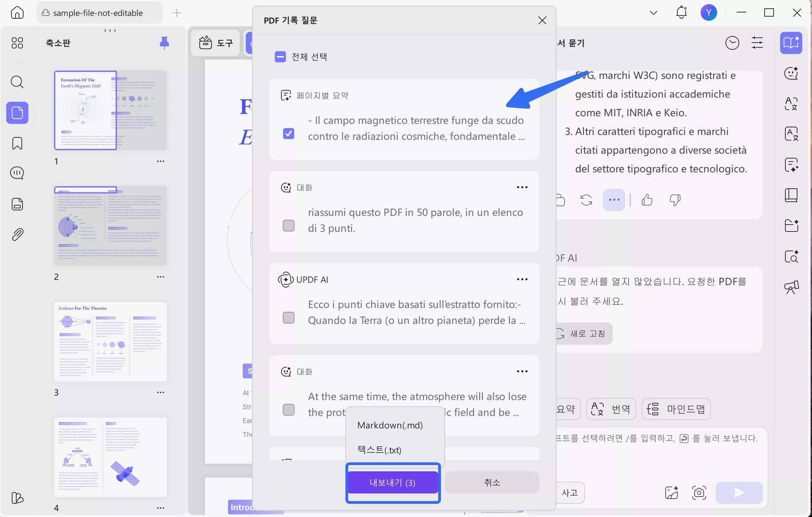812x517 pixels.
Task: Select the AI chat assistant icon on right sidebar
Action: (792, 73)
